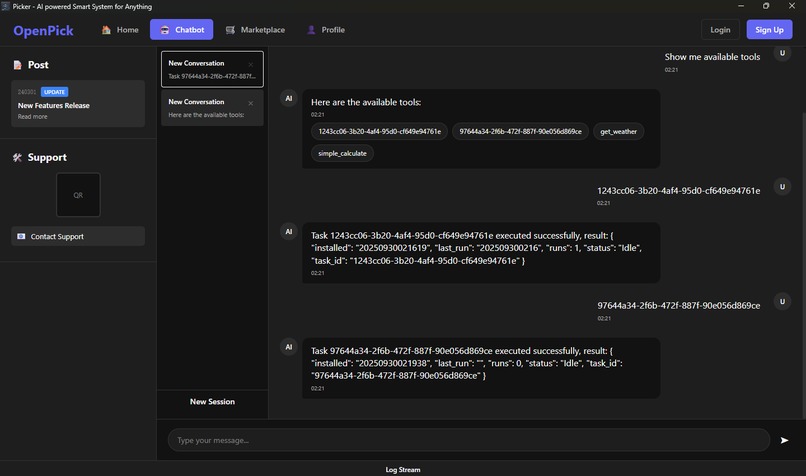The height and width of the screenshot is (476, 806).
Task: Click user avatar beside 'Show me available tools'
Action: pyautogui.click(x=782, y=53)
